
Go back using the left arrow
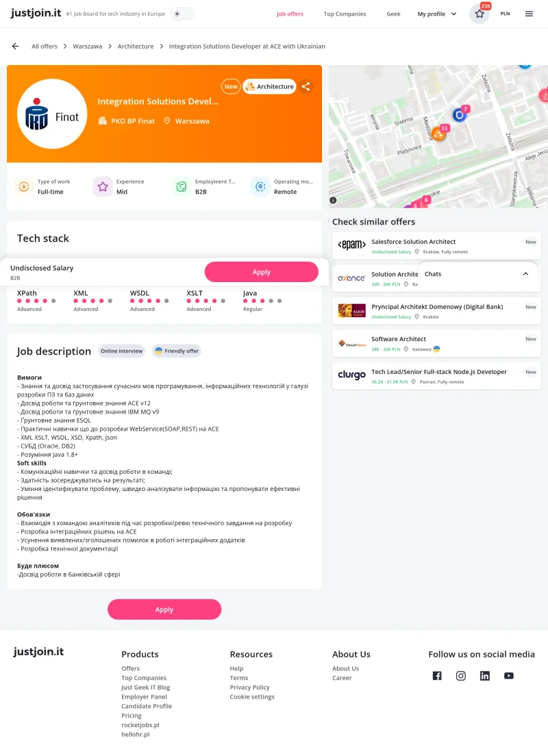(x=16, y=47)
